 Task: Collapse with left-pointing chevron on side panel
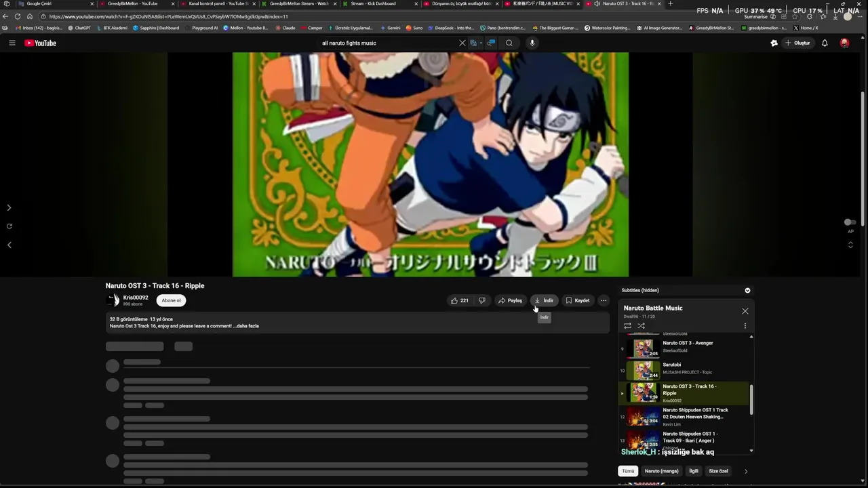(x=9, y=245)
